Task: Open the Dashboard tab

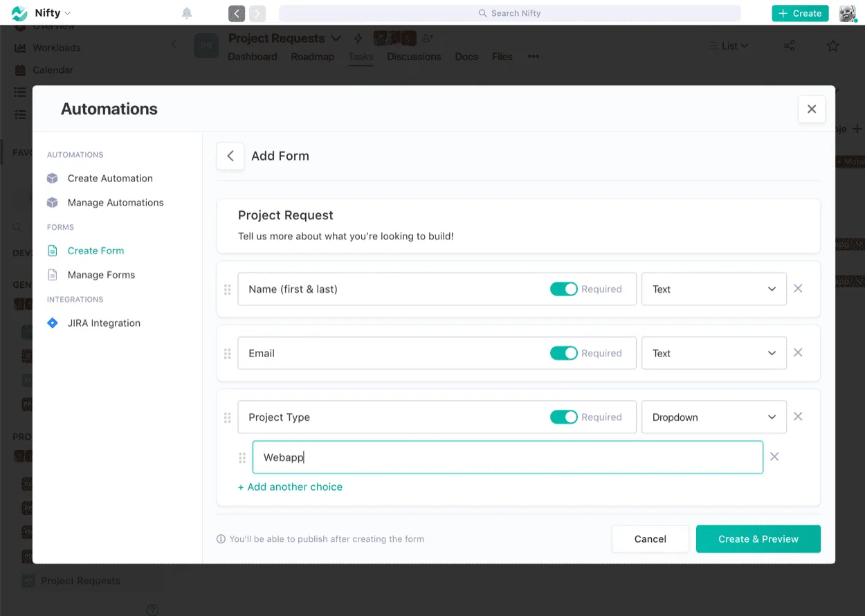Action: 252,57
